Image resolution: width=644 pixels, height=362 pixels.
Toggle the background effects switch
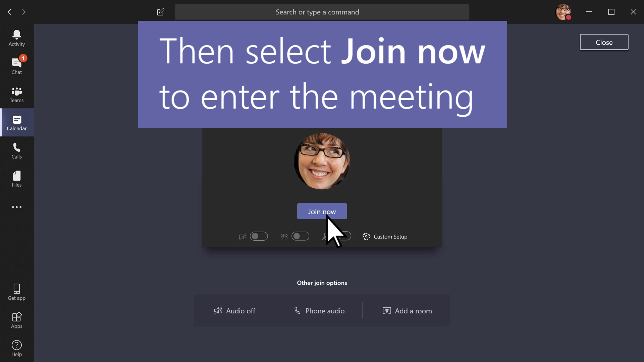pyautogui.click(x=300, y=236)
